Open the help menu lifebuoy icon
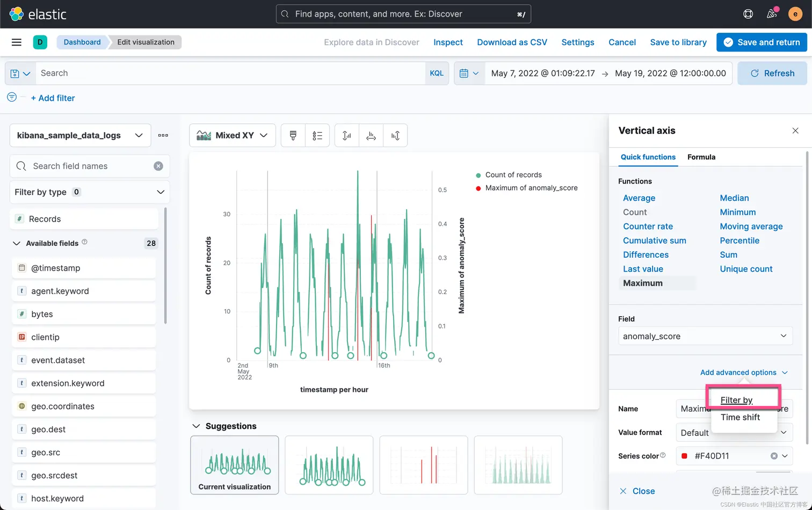Viewport: 812px width, 510px height. tap(748, 14)
